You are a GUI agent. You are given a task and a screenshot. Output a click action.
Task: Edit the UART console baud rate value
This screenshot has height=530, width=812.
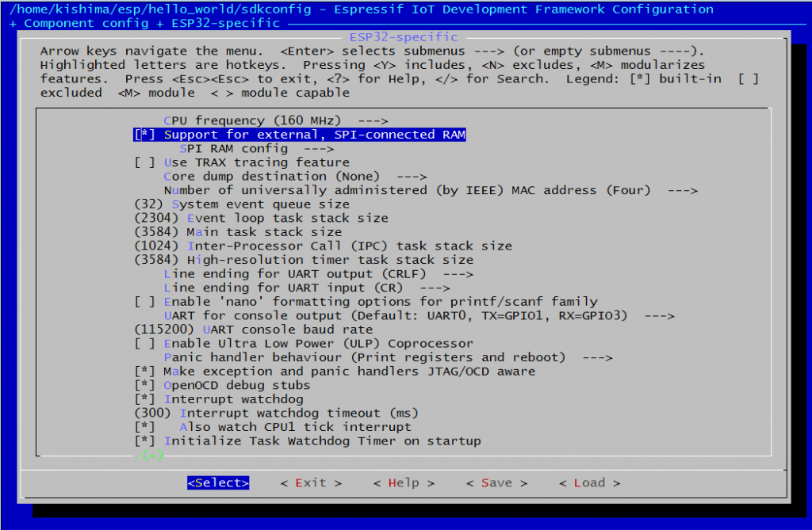click(x=254, y=330)
